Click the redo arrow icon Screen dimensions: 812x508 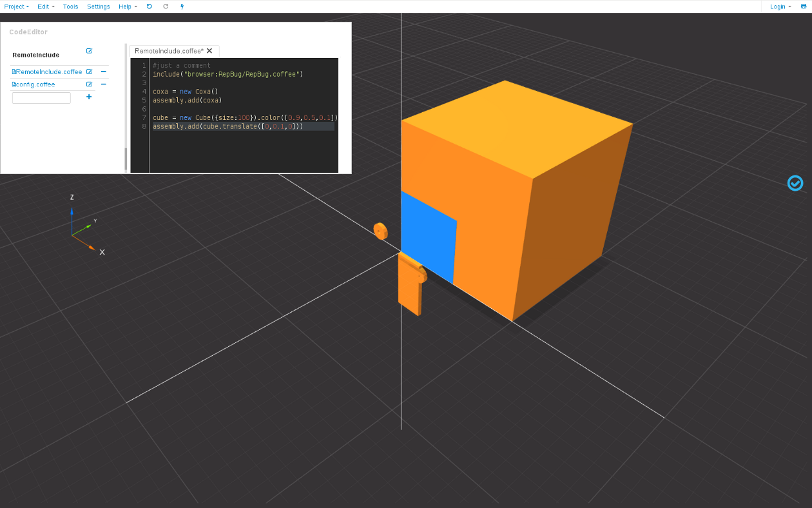pos(166,6)
